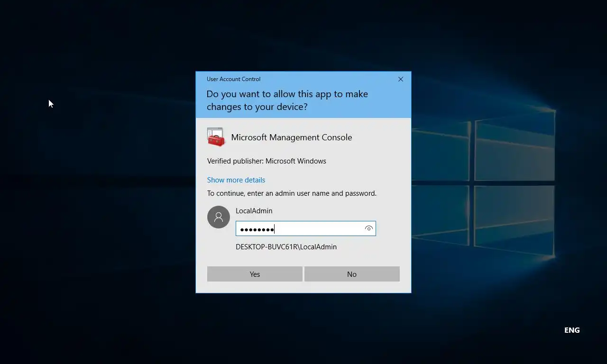Open the Show more details link

(236, 180)
